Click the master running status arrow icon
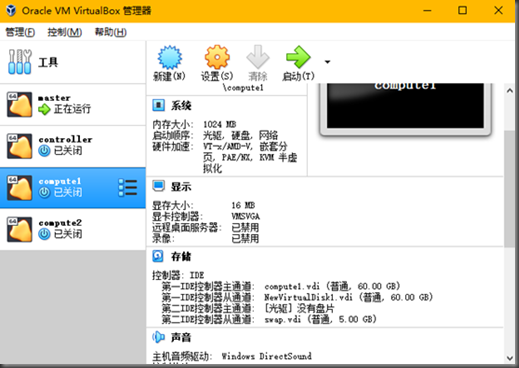The height and width of the screenshot is (368, 519). pyautogui.click(x=44, y=109)
